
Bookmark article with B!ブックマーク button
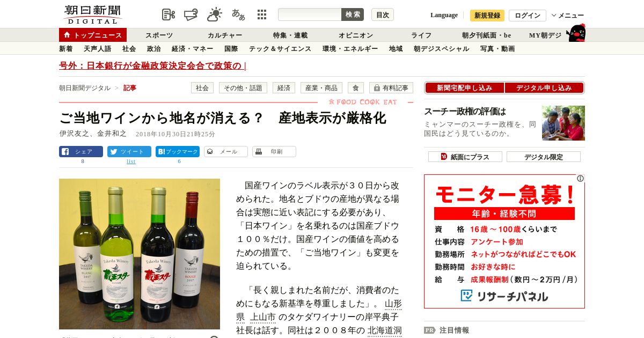click(178, 152)
